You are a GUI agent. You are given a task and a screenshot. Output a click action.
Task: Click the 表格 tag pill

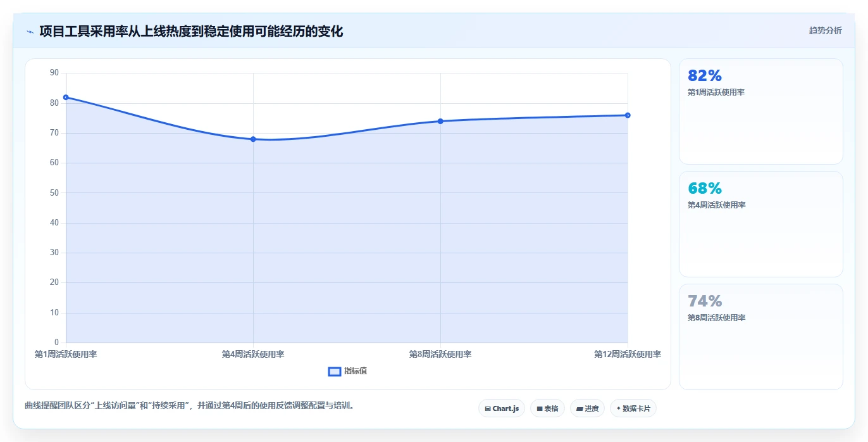(547, 408)
